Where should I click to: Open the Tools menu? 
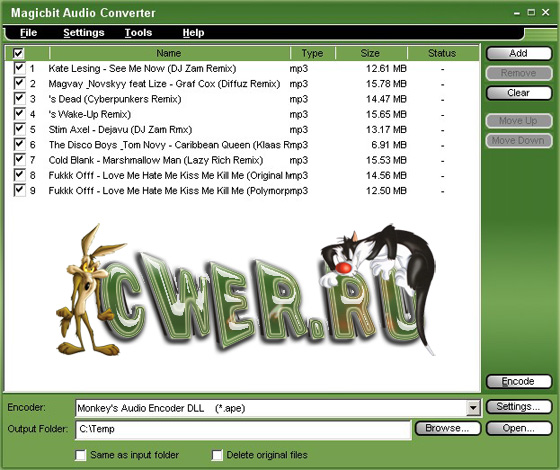[x=138, y=32]
